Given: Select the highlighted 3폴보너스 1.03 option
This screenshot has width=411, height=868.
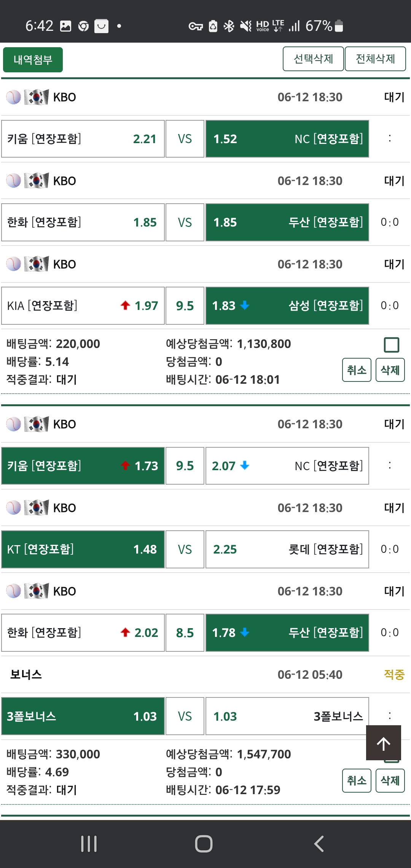Looking at the screenshot, I should tap(83, 716).
